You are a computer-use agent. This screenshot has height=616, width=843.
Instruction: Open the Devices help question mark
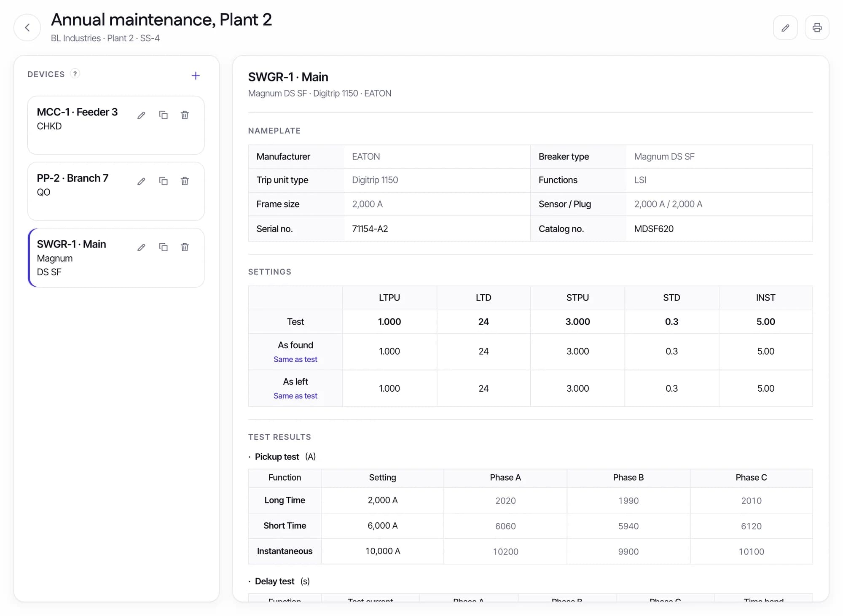(75, 74)
